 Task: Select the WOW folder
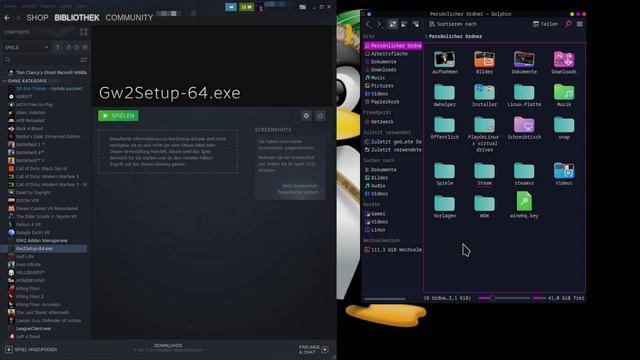click(484, 206)
